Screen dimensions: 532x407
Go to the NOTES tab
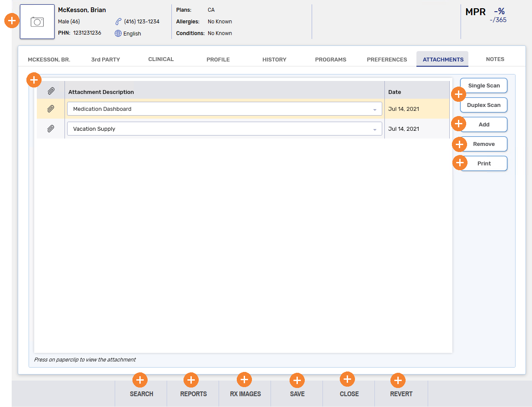pyautogui.click(x=495, y=59)
